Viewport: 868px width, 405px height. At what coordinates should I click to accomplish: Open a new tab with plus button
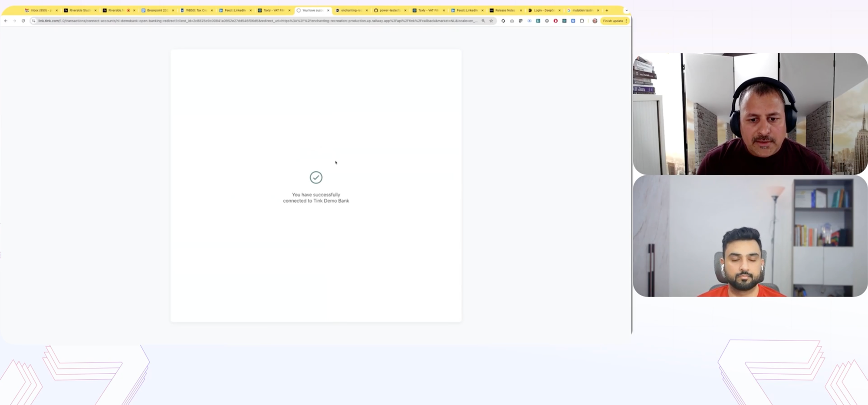pos(607,10)
